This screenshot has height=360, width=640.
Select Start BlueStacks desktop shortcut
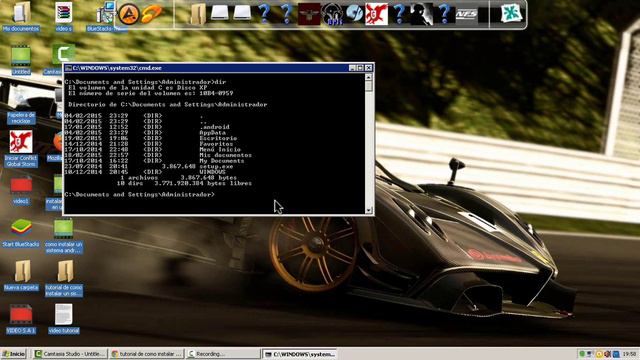pyautogui.click(x=21, y=233)
